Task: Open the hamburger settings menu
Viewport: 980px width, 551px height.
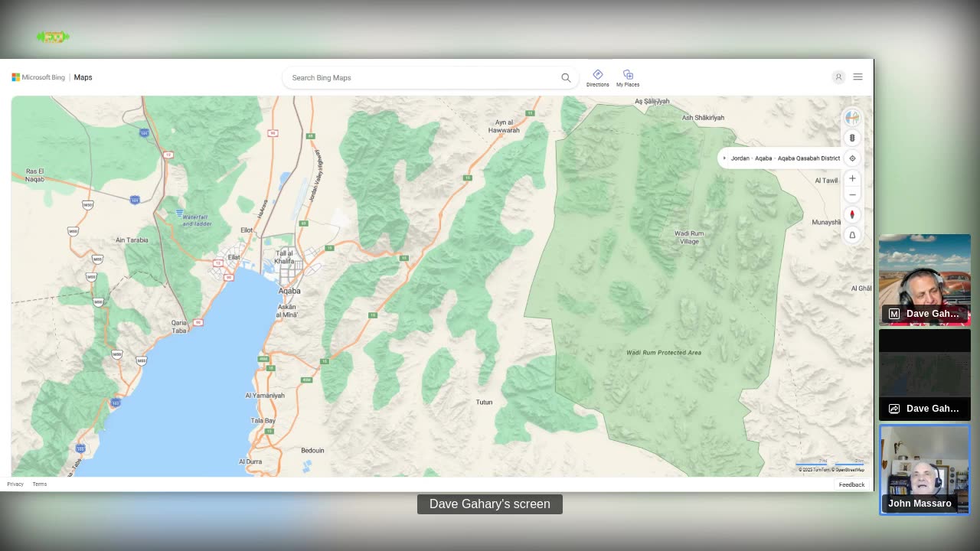Action: [857, 77]
